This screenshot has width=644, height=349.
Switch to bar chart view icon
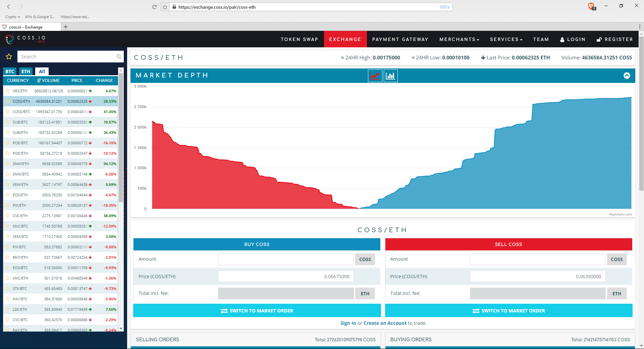[x=390, y=76]
